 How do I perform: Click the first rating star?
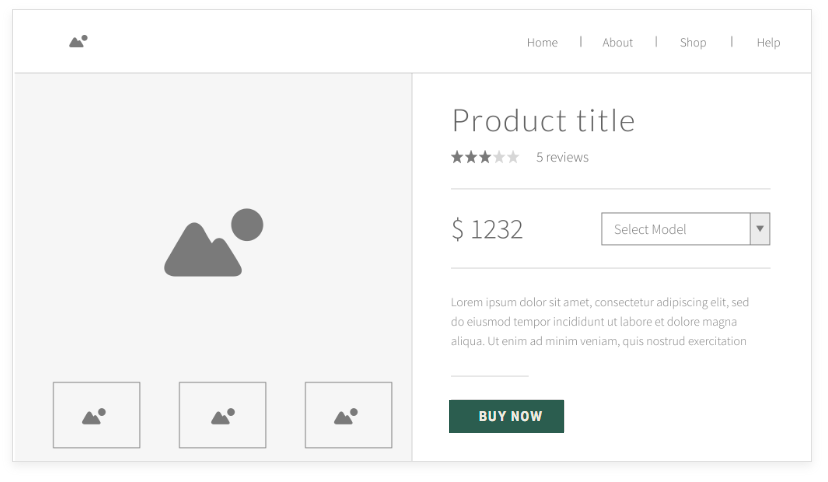pyautogui.click(x=457, y=157)
